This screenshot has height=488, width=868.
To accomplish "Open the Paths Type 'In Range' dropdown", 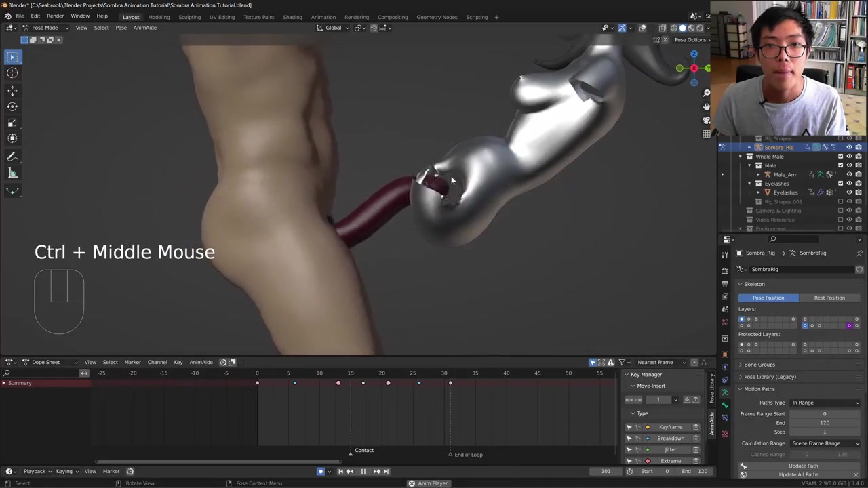I will tap(825, 403).
